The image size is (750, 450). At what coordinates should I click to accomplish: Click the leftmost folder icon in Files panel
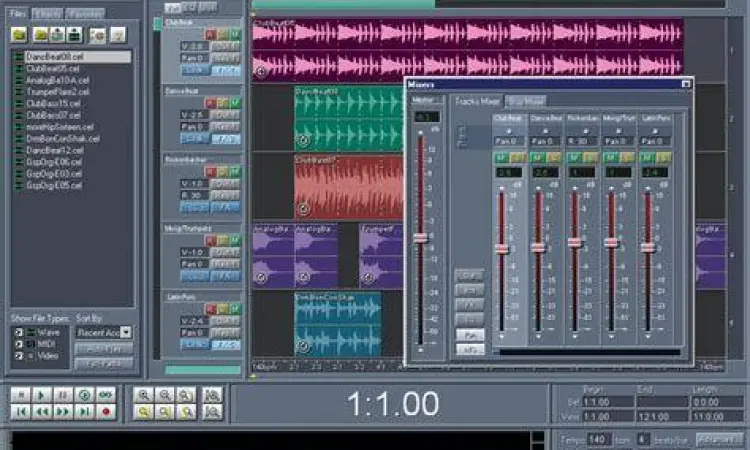[x=19, y=34]
